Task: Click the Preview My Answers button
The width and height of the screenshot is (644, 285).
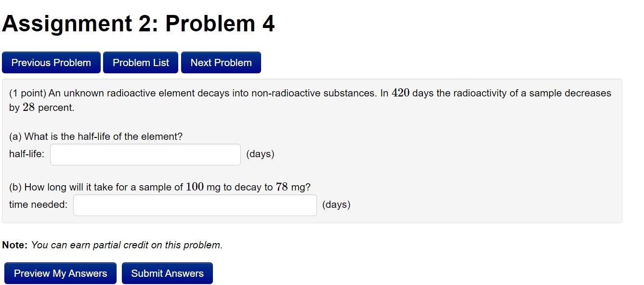Action: pyautogui.click(x=60, y=273)
